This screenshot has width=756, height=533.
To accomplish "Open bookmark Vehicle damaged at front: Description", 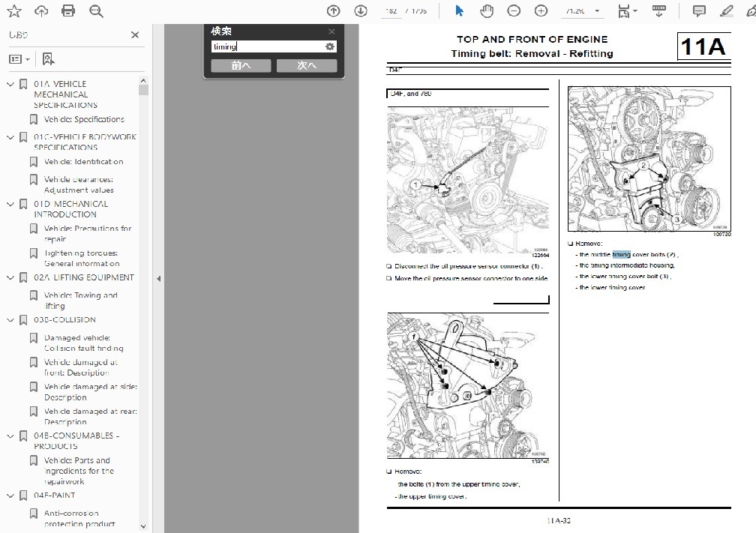I will (x=80, y=367).
